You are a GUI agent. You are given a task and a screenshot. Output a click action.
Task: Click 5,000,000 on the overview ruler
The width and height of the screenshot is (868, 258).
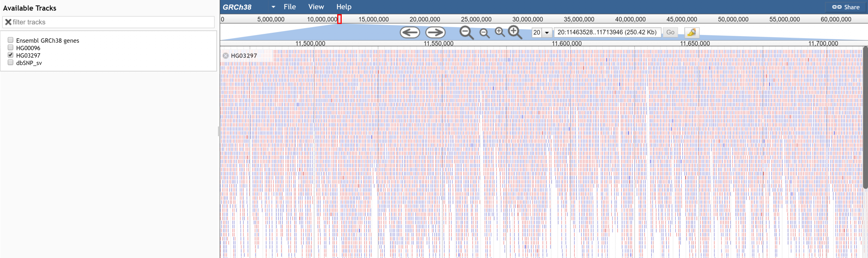coord(271,19)
